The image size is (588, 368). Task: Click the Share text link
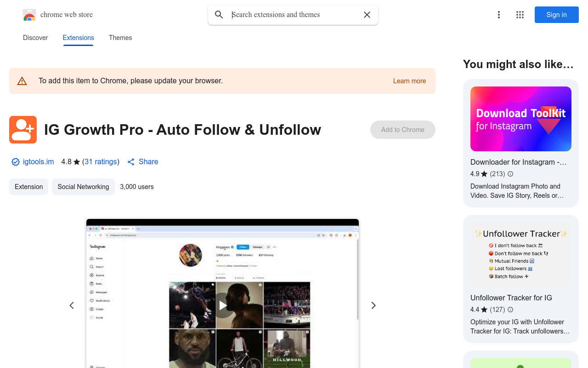(148, 162)
